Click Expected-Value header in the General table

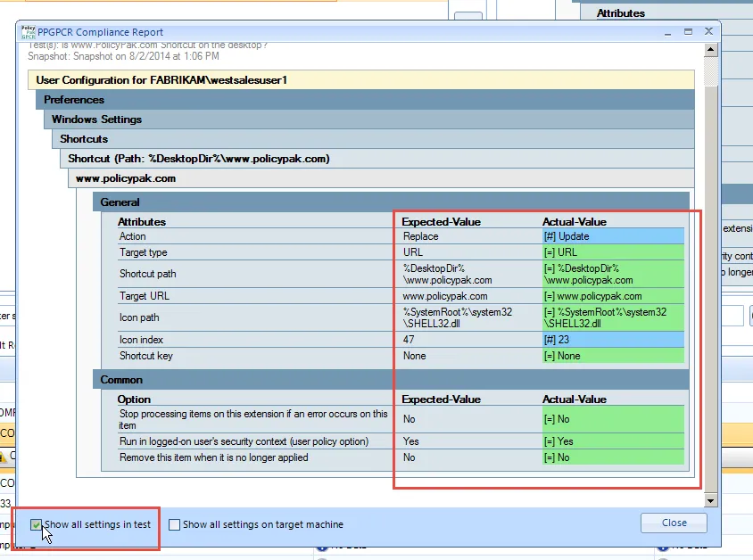pos(442,222)
